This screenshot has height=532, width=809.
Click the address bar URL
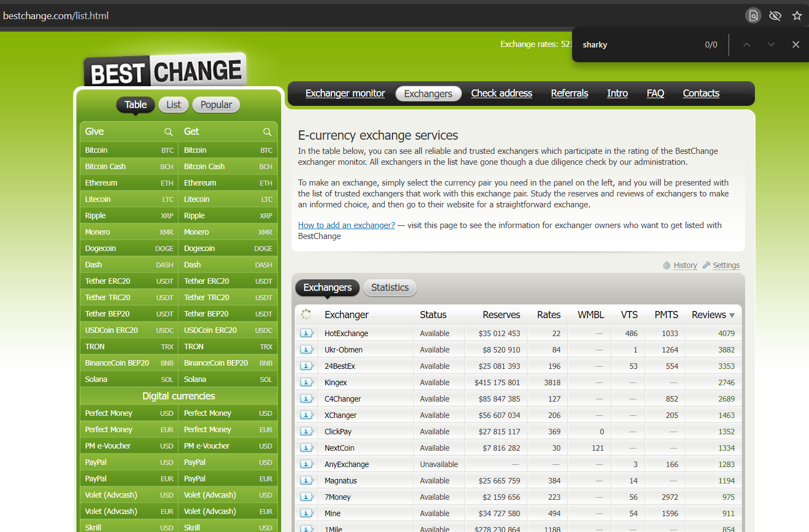pos(56,16)
